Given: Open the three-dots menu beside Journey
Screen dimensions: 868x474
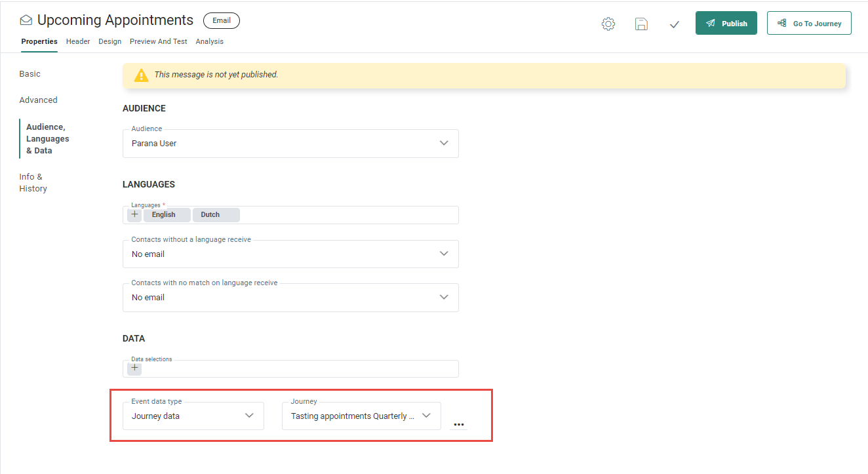Looking at the screenshot, I should point(459,425).
